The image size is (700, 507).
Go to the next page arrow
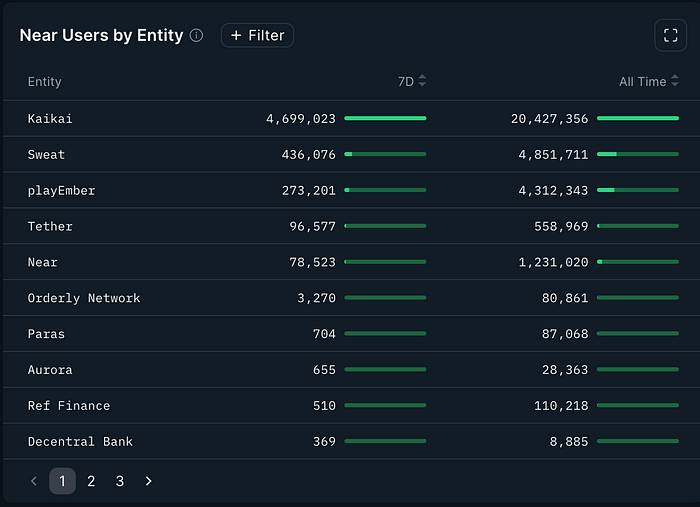click(x=149, y=481)
